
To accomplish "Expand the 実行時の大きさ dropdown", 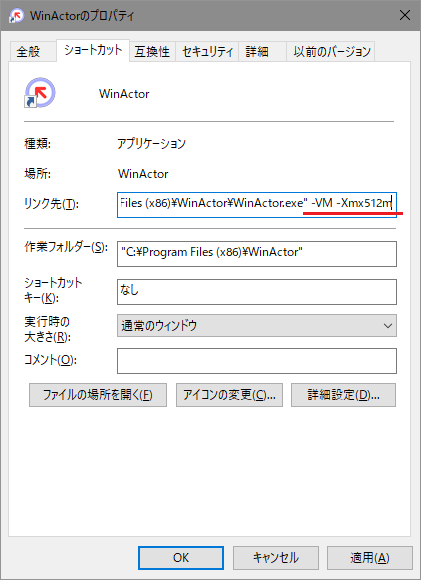I will [x=257, y=326].
